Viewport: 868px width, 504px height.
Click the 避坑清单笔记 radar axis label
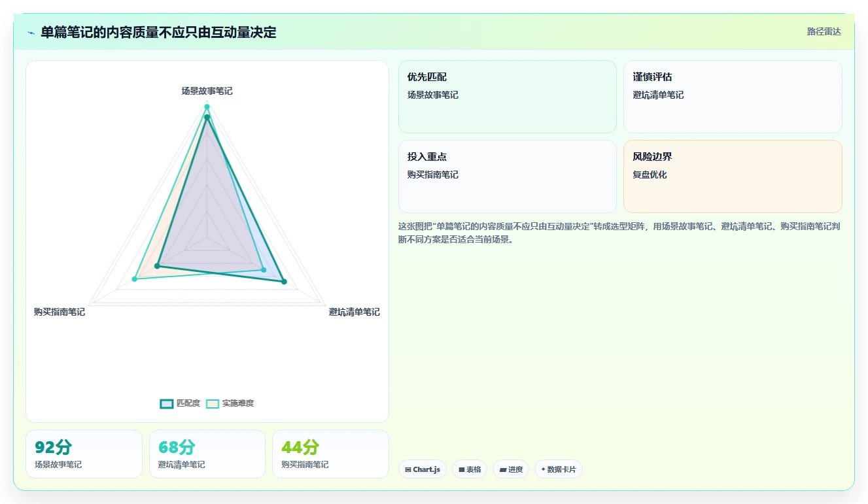tap(355, 312)
